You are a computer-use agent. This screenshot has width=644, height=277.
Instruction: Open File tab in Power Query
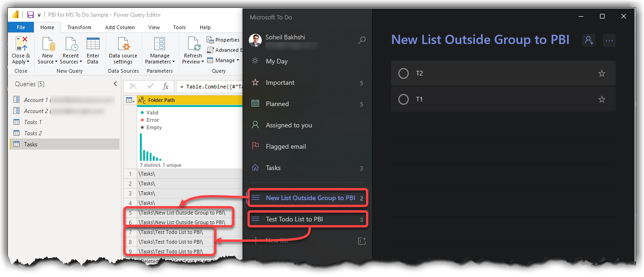(21, 27)
